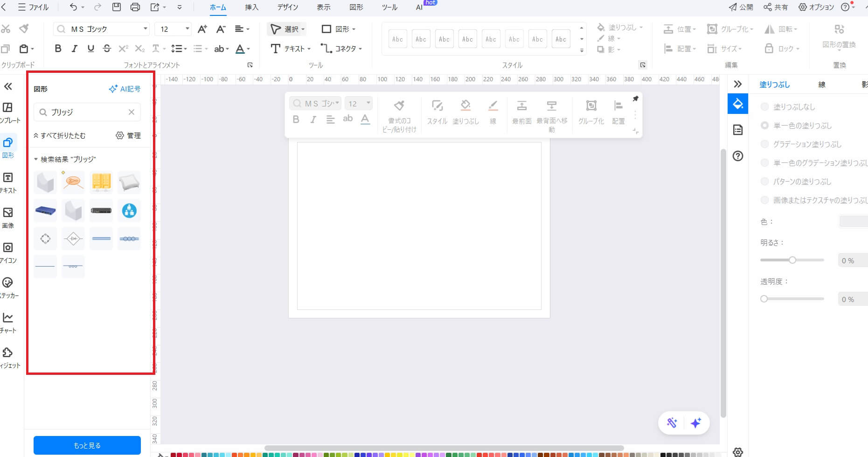Viewport: 868px width, 457px height.
Task: Click the 共有 share button
Action: click(x=776, y=7)
